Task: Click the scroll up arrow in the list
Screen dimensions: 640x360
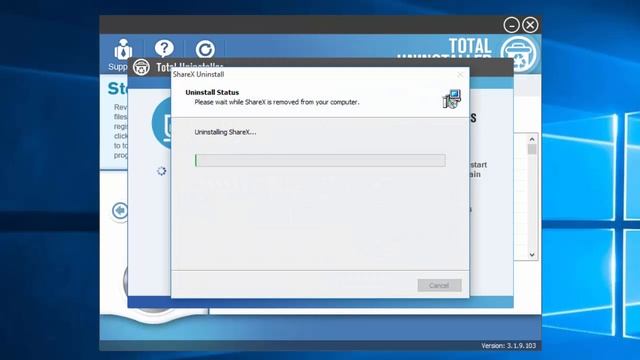Action: [532, 139]
